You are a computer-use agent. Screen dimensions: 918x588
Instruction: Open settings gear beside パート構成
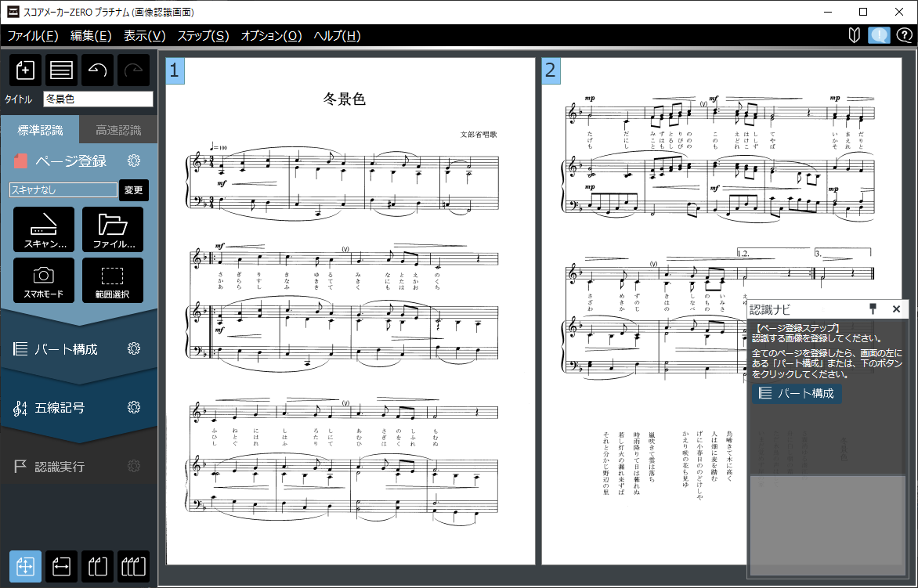pos(134,348)
